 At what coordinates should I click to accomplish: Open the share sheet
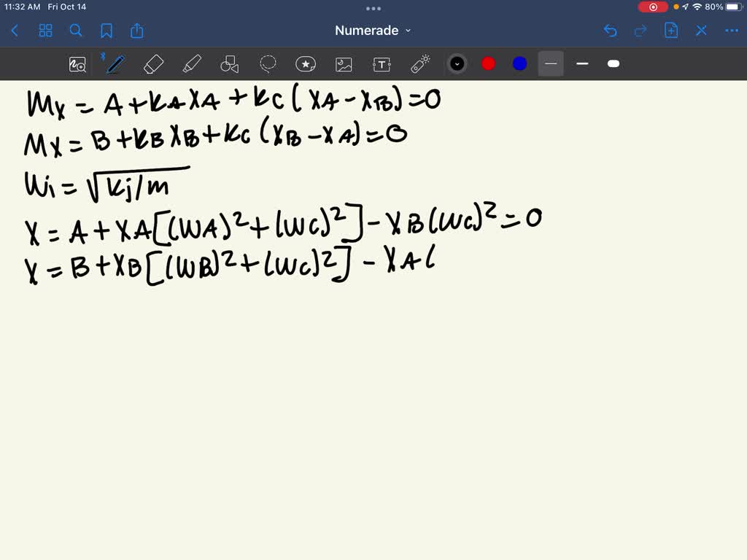[137, 31]
